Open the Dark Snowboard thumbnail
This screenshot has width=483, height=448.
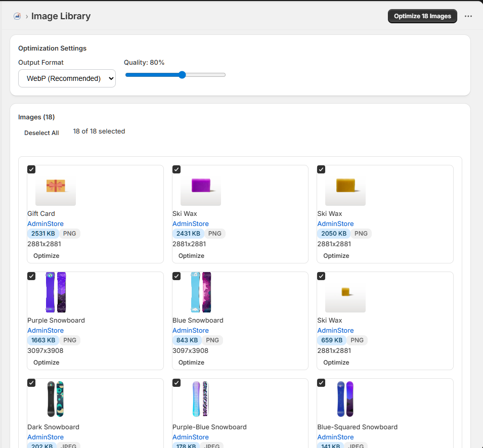(x=56, y=399)
